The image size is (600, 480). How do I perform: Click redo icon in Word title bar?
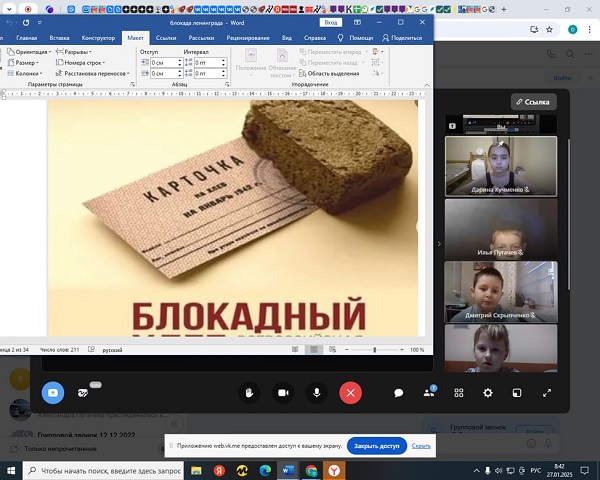[26, 23]
